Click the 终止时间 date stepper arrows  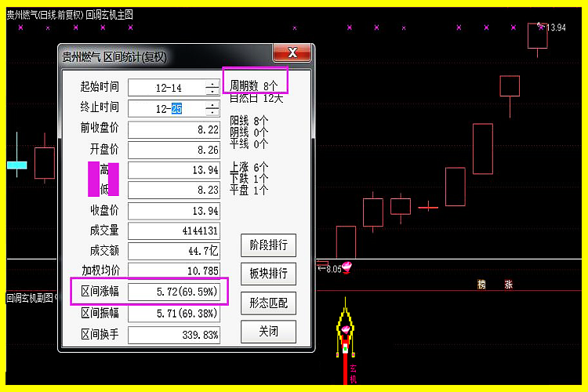(x=212, y=108)
